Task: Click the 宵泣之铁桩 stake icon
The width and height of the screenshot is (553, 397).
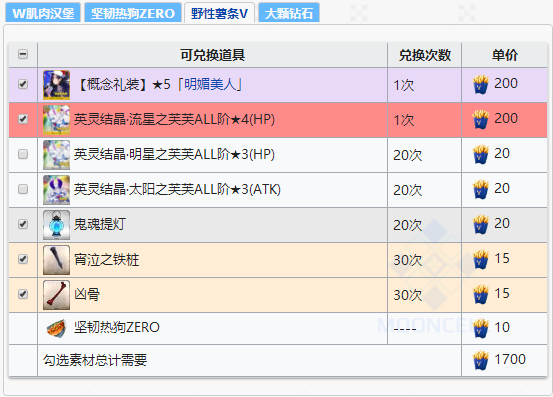Action: (56, 260)
